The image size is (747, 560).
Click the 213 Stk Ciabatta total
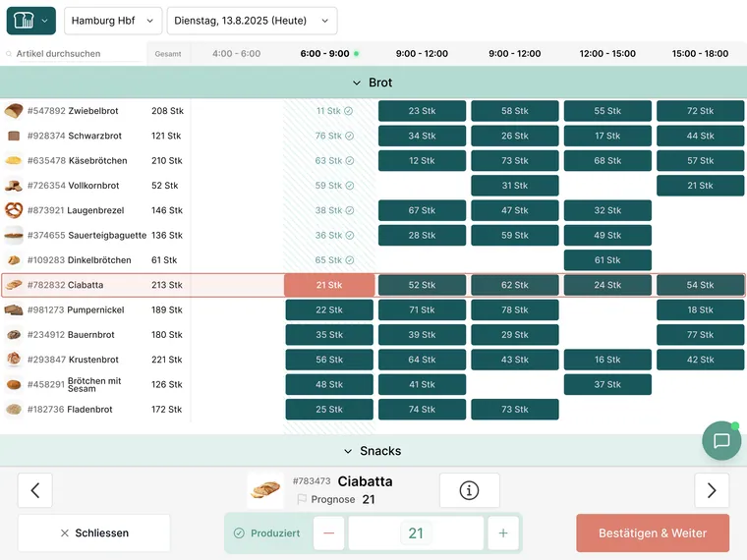(167, 285)
